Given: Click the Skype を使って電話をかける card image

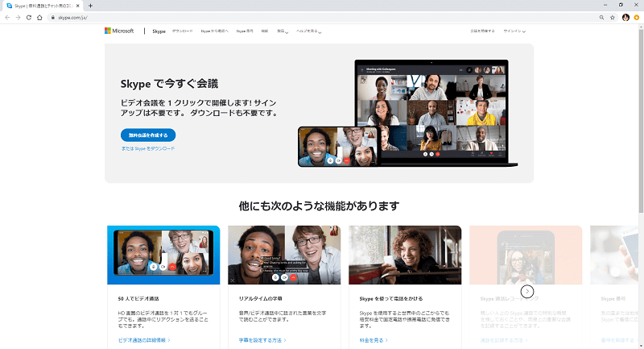Looking at the screenshot, I should (x=405, y=255).
